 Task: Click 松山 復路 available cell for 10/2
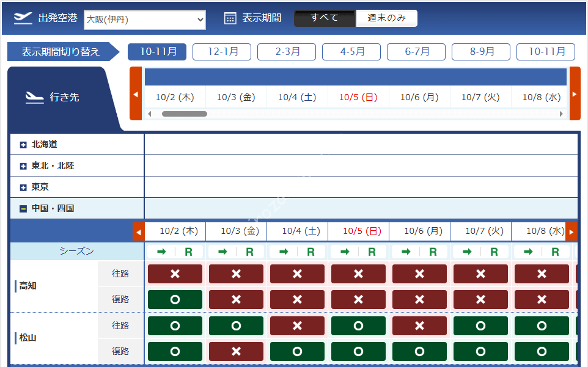tap(175, 351)
